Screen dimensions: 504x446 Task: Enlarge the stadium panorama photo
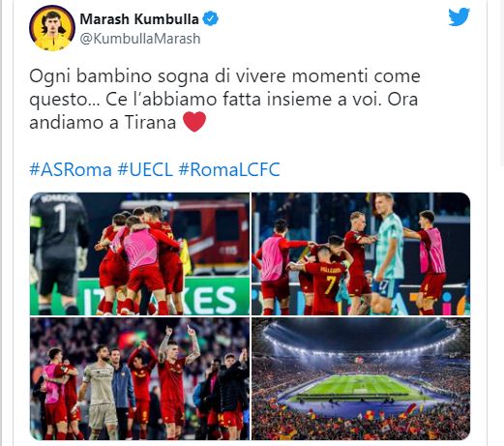tap(361, 379)
